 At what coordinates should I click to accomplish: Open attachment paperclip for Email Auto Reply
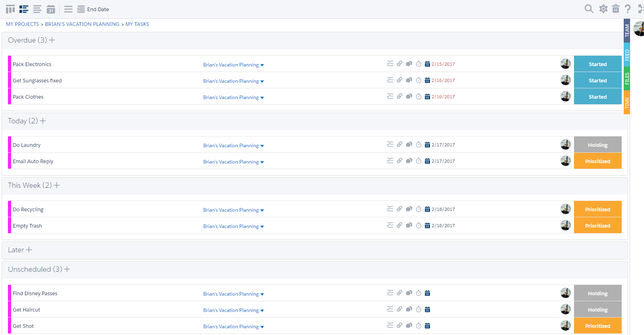click(x=399, y=161)
